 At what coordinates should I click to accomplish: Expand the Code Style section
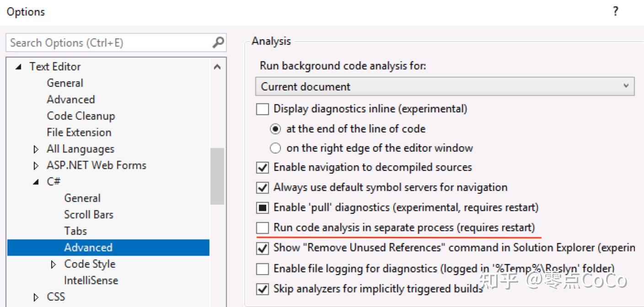click(x=54, y=264)
